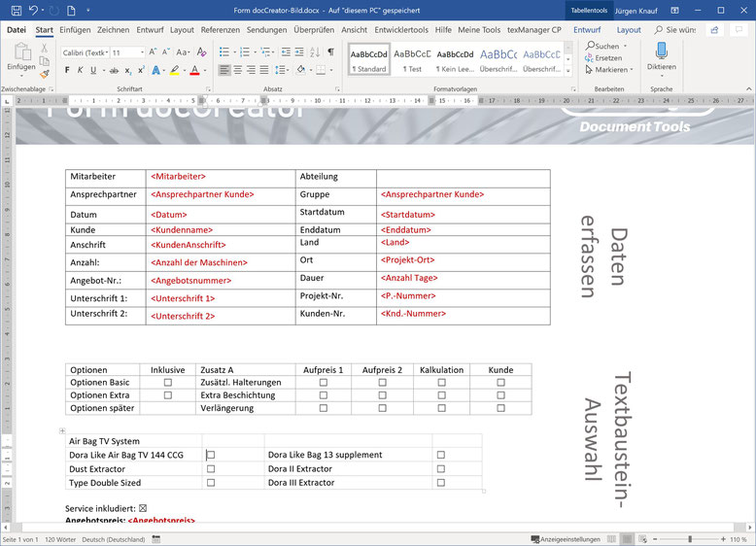Pick the yellow text highlight color
This screenshot has height=546, width=756.
pyautogui.click(x=175, y=70)
